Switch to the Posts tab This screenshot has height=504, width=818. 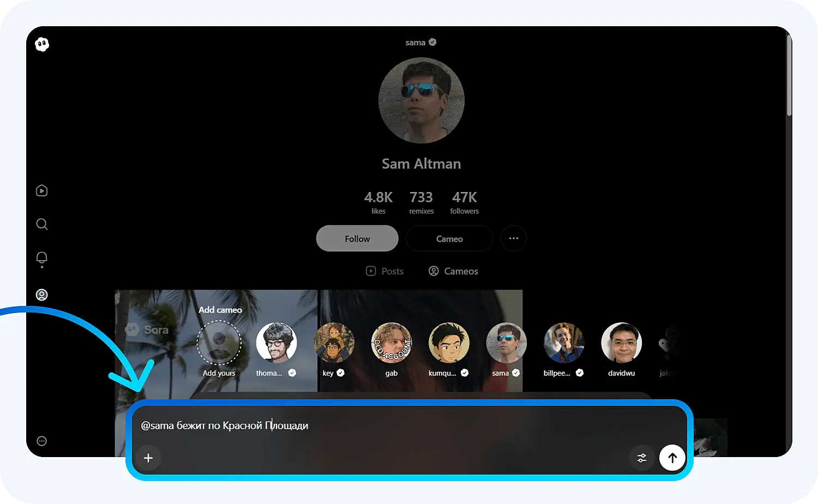[x=384, y=271]
